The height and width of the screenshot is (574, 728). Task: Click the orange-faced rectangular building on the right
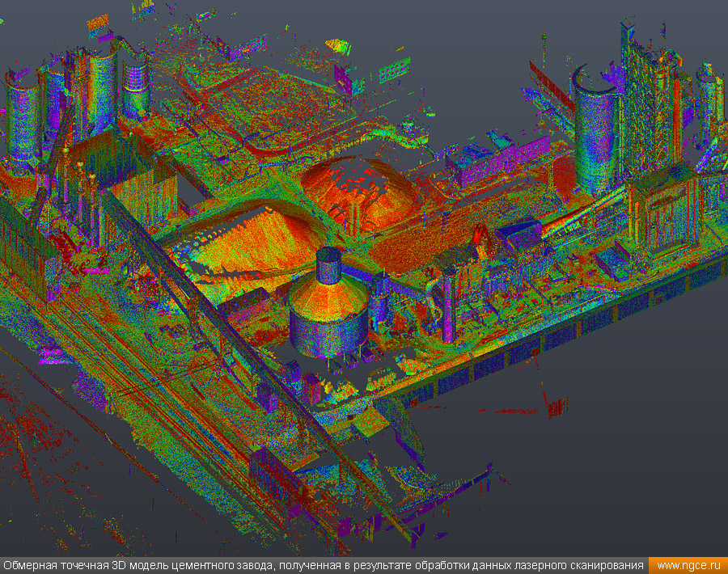tap(663, 214)
